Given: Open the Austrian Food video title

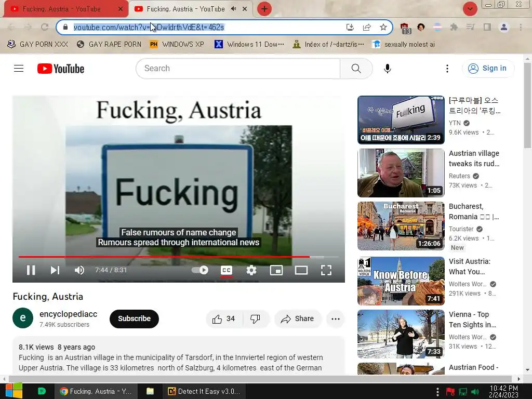Looking at the screenshot, I should point(473,367).
